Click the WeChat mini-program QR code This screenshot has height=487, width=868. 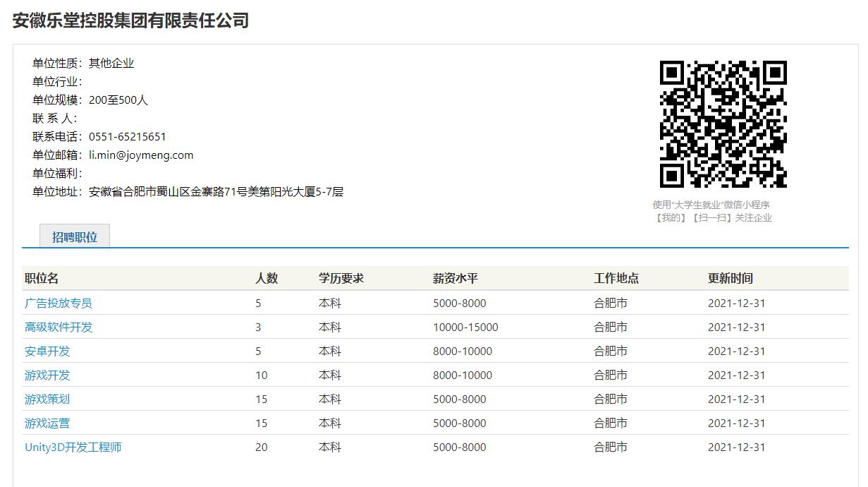723,124
